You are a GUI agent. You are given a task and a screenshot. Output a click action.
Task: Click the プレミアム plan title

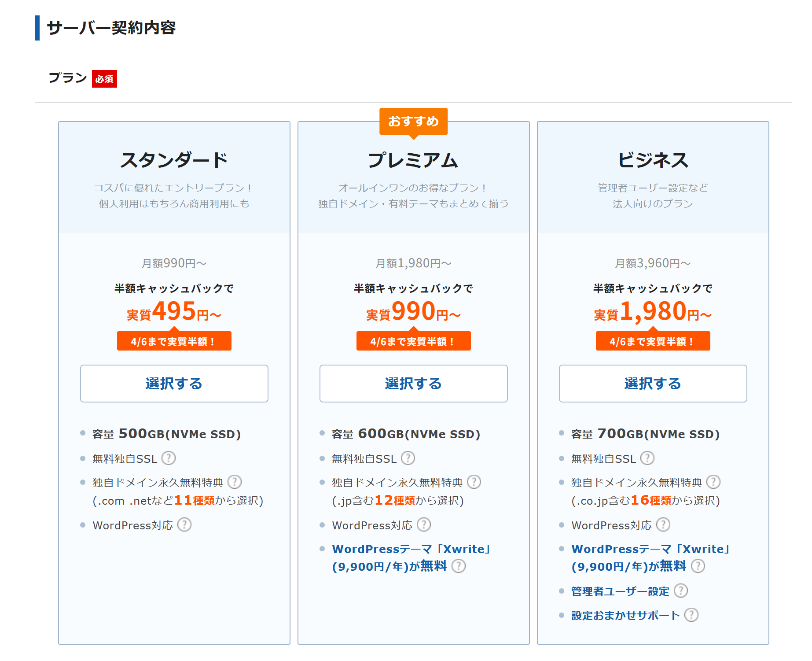pyautogui.click(x=414, y=160)
